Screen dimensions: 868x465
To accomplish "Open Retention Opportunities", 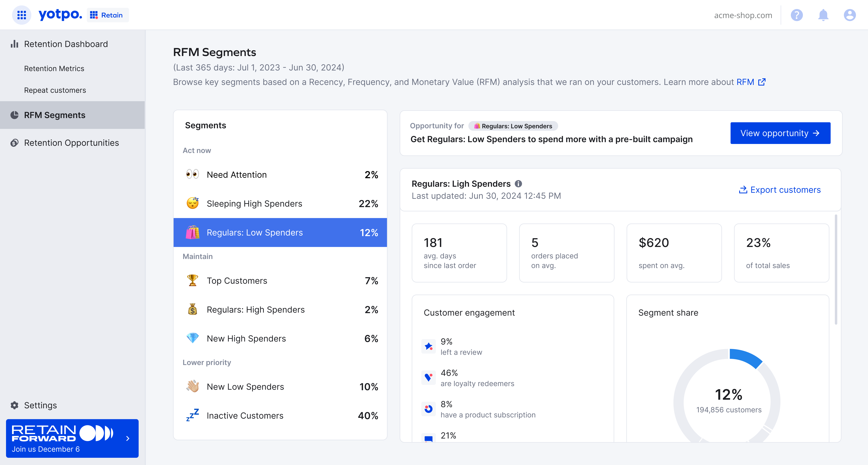I will tap(72, 143).
